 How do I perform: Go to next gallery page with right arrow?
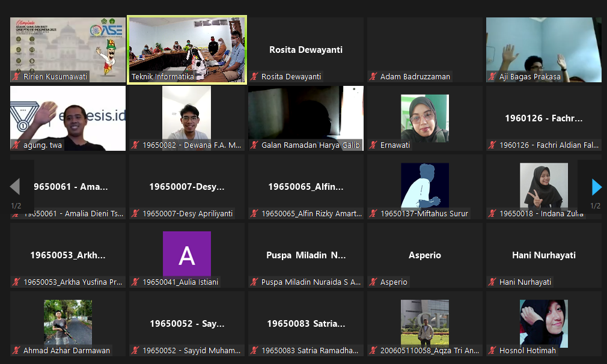[x=596, y=187]
